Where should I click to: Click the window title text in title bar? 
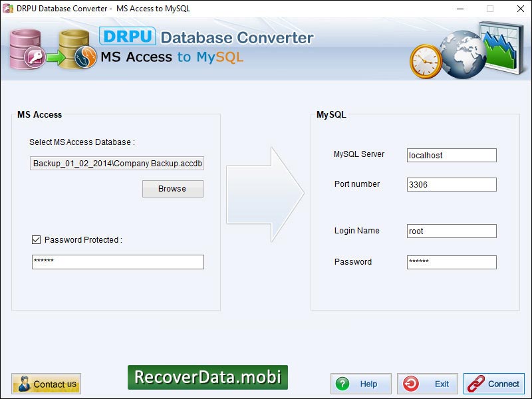[103, 9]
